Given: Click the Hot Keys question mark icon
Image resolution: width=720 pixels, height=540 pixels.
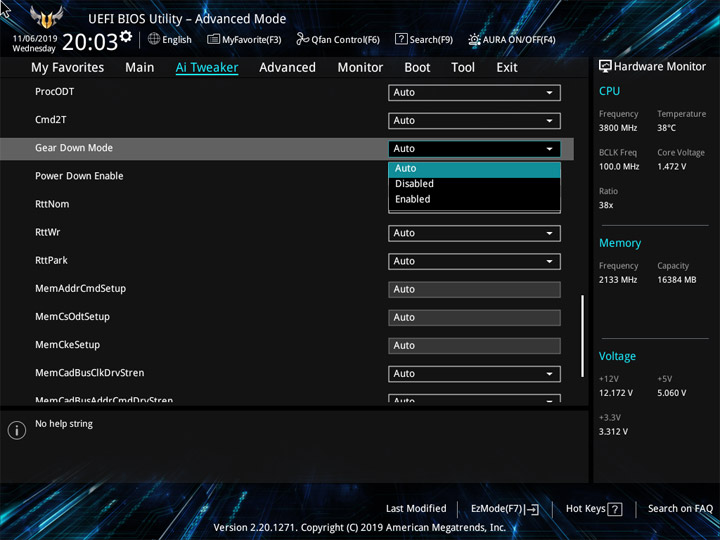Looking at the screenshot, I should pos(615,509).
